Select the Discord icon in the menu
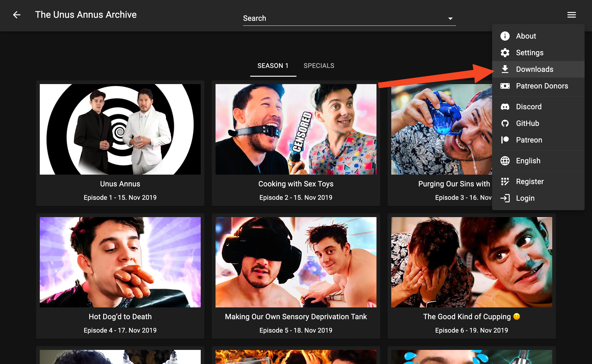Viewport: 592px width, 364px height. 505,107
